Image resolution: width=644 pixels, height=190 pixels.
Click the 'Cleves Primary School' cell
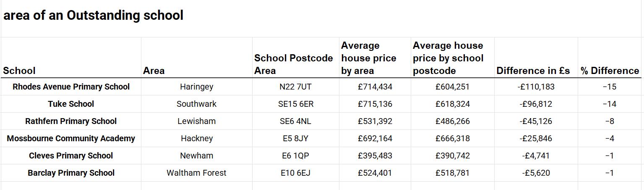(71, 156)
